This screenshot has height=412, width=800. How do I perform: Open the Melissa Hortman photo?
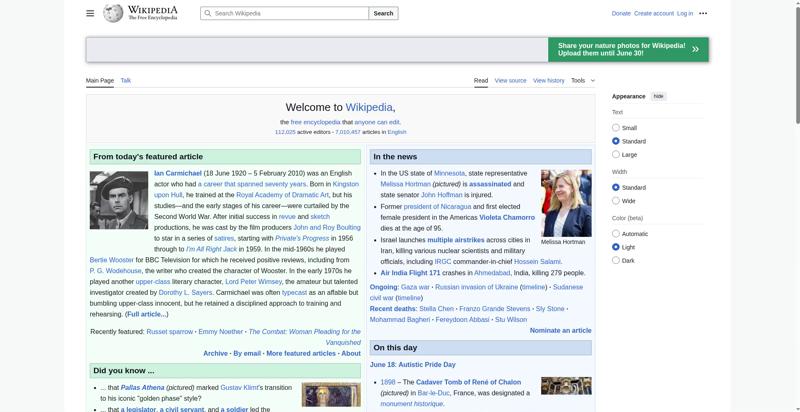coord(566,203)
